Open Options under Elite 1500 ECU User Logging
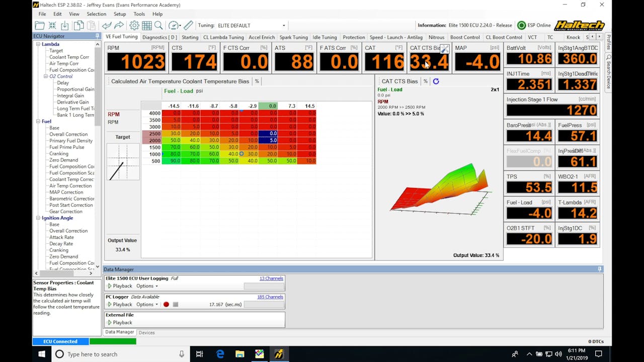The height and width of the screenshot is (362, 644). (145, 286)
